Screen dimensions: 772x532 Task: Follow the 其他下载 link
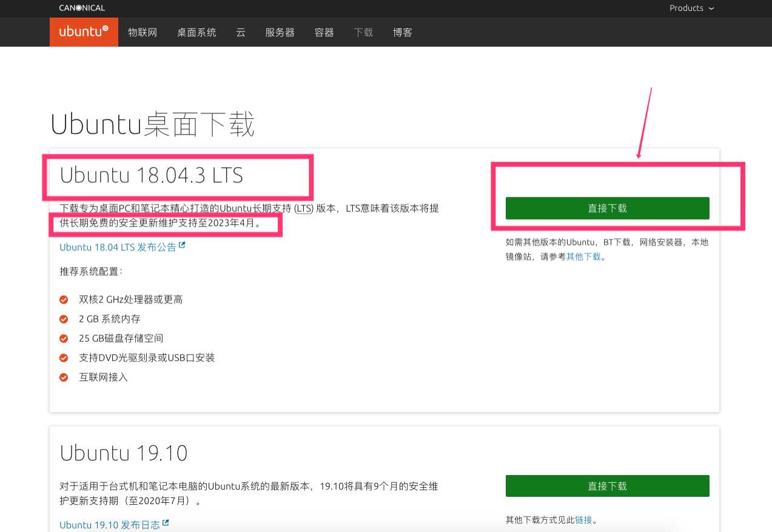pos(583,256)
